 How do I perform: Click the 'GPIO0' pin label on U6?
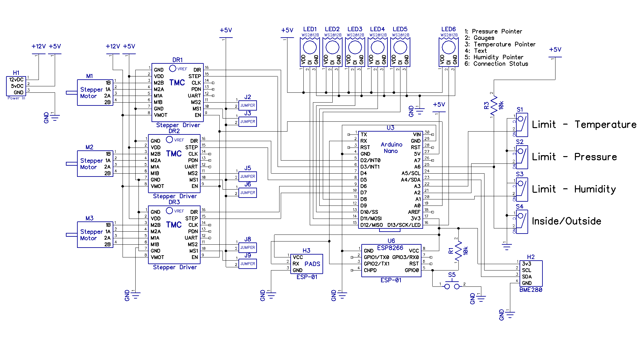(412, 270)
